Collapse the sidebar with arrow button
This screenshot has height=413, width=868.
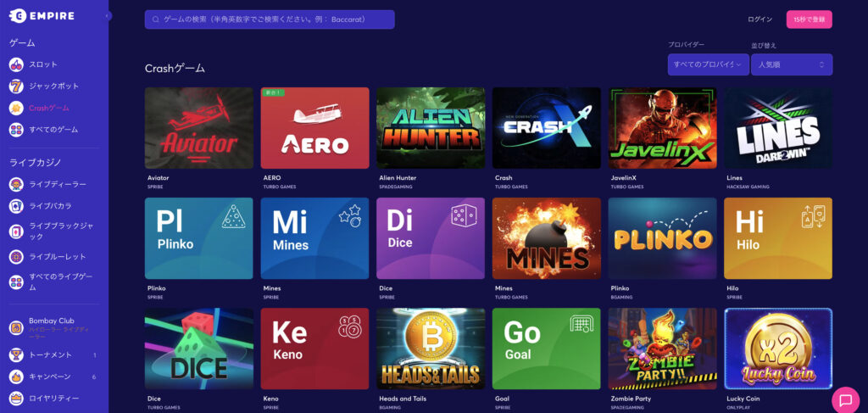108,16
